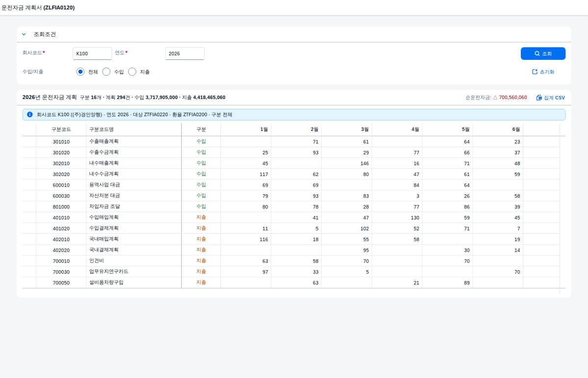Select row code 700050
Screen dimensions: 588x378
(61, 283)
